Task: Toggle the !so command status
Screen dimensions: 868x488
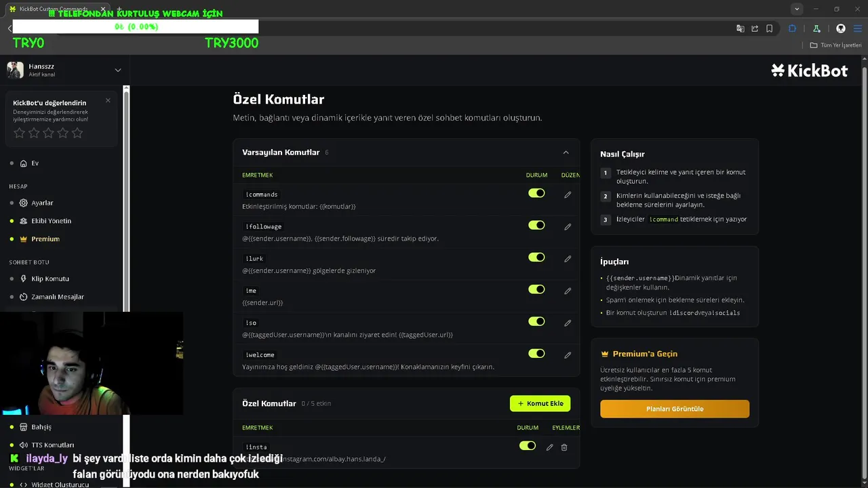Action: point(536,321)
